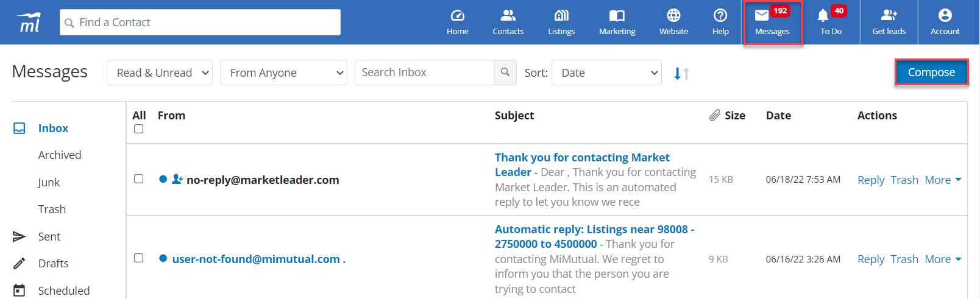Toggle the sort direction arrows

pos(682,74)
